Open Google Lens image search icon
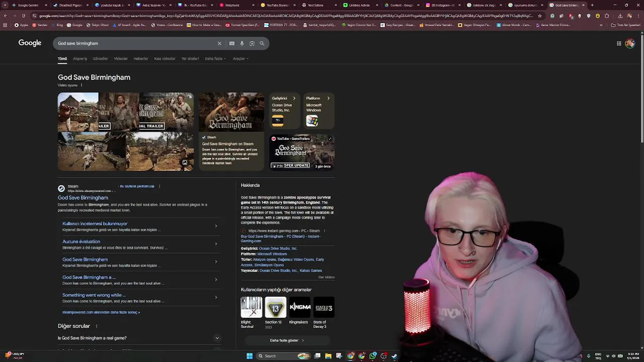This screenshot has height=362, width=644. 252,44
